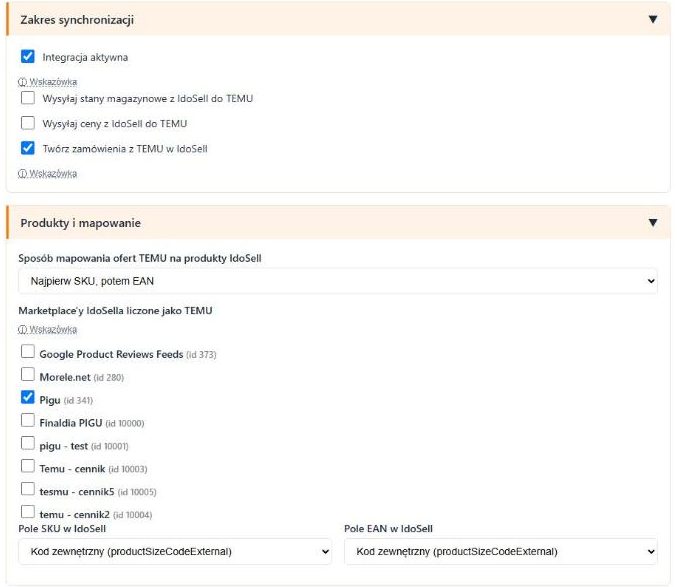This screenshot has width=677, height=587.
Task: Open the Pole EAN w IdoSell dropdown
Action: (501, 551)
